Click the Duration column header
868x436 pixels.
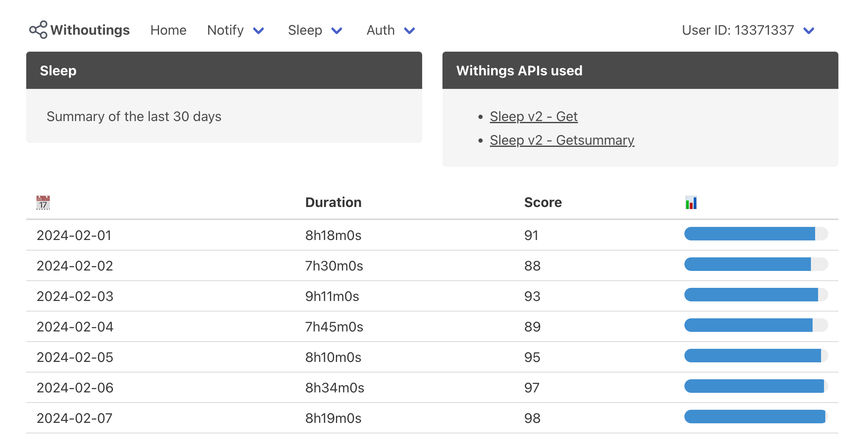333,202
